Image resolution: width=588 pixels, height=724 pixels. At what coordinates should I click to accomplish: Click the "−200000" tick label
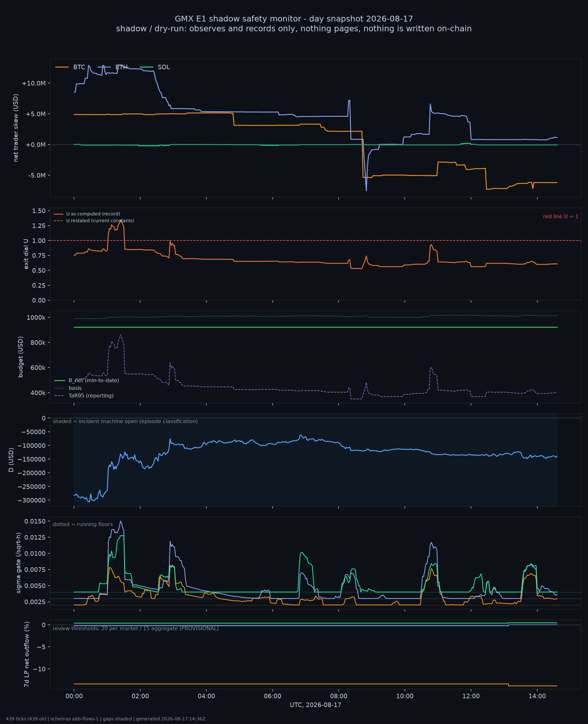pos(32,473)
